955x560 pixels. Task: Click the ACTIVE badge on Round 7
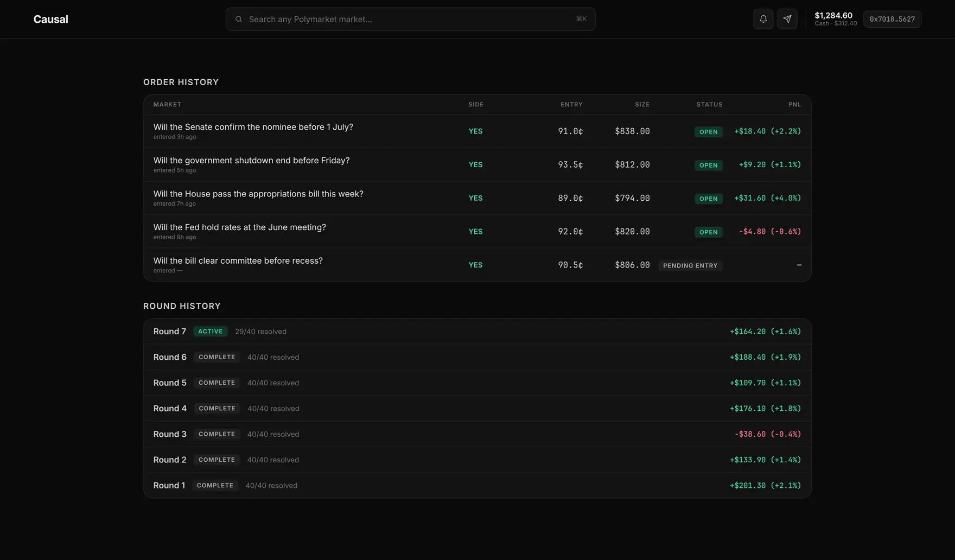click(x=211, y=332)
